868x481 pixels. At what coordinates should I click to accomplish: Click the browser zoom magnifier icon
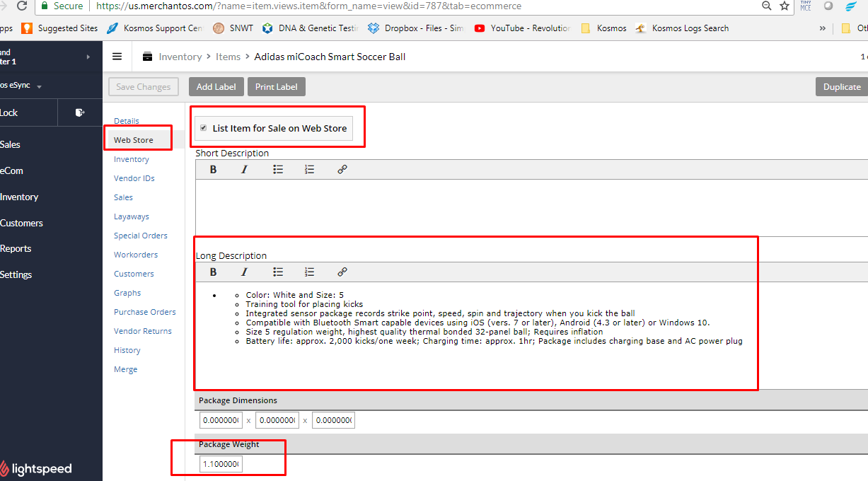pyautogui.click(x=767, y=6)
